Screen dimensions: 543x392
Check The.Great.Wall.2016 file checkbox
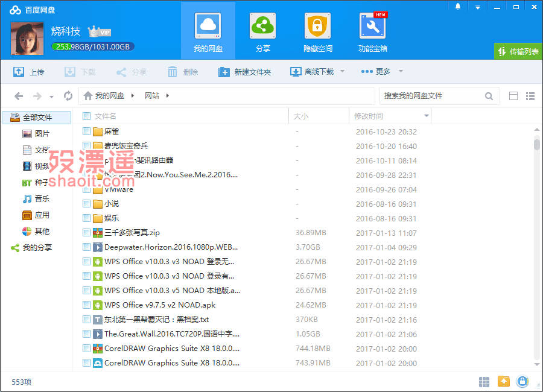[86, 334]
